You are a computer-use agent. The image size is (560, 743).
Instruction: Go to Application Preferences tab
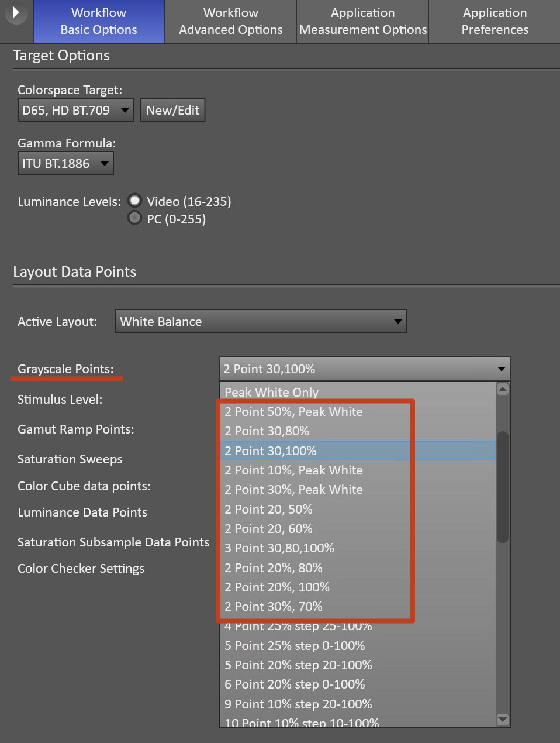click(495, 22)
